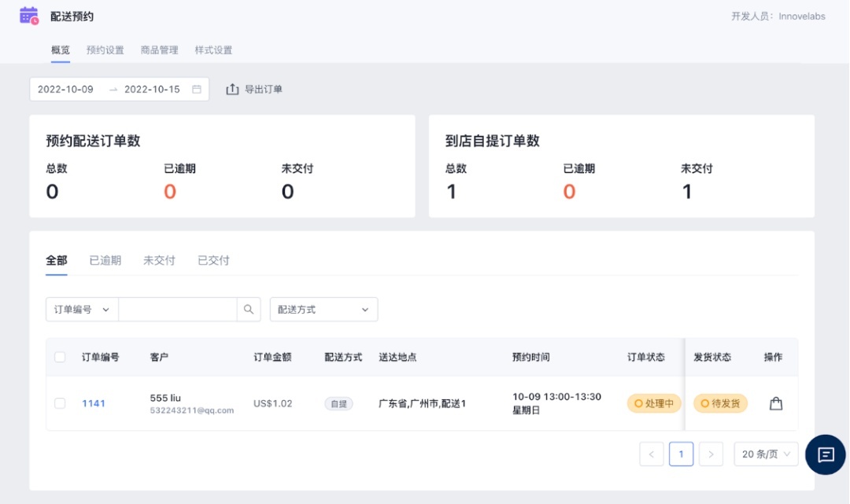This screenshot has height=504, width=850.
Task: Open the 配送方式 filter dropdown
Action: tap(323, 310)
